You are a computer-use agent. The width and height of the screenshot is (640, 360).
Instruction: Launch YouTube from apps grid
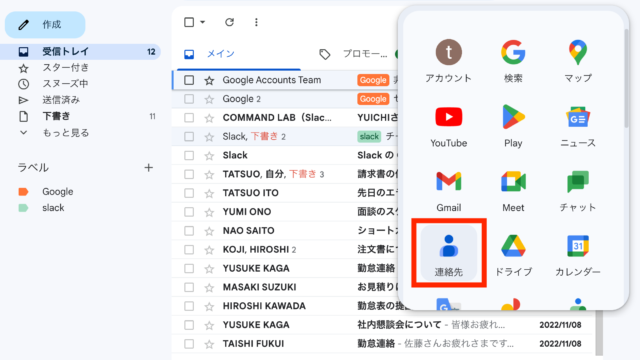point(449,126)
